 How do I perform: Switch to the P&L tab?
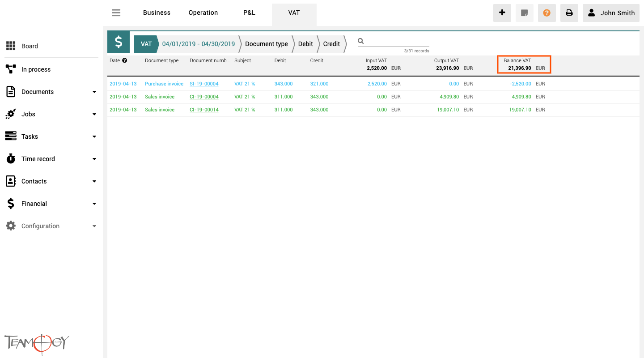[249, 13]
